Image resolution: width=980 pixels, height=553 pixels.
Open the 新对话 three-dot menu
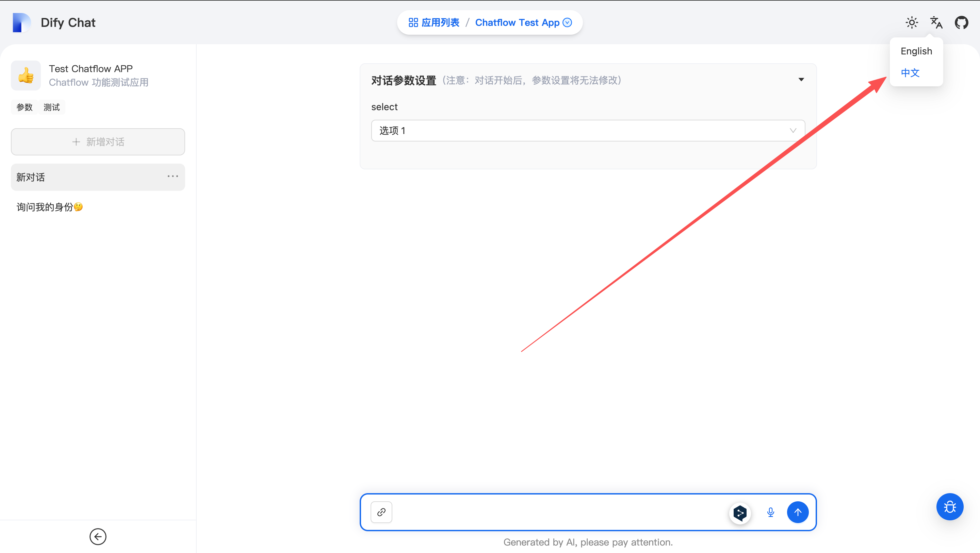click(x=173, y=177)
